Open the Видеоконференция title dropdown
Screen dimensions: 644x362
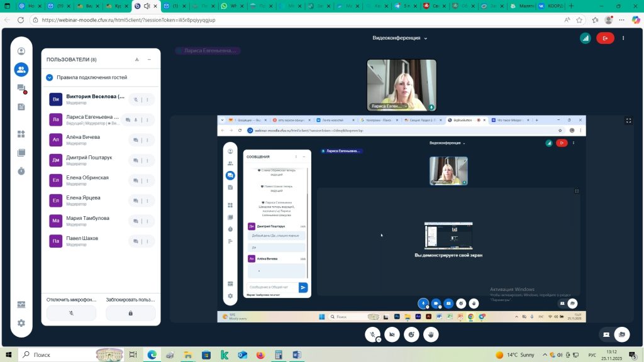pos(399,38)
